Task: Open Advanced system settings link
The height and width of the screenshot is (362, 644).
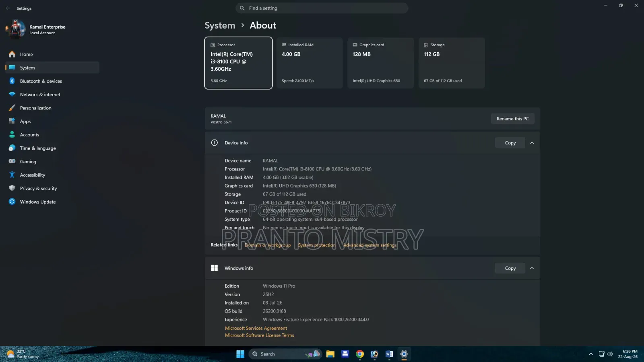Action: 370,245
